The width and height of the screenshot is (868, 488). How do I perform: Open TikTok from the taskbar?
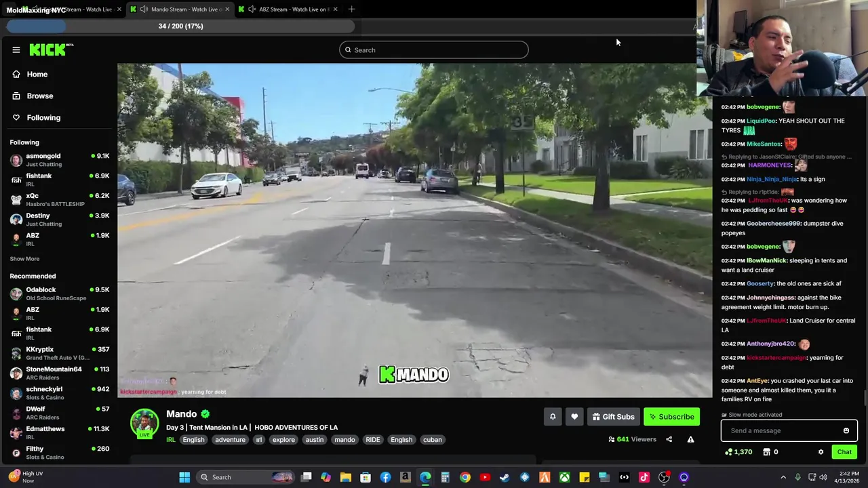tap(644, 477)
